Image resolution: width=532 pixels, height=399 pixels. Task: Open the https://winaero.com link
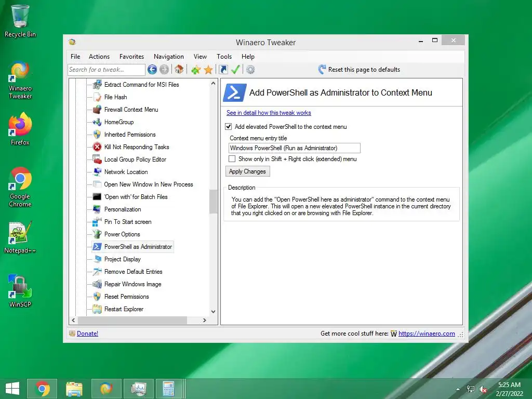[427, 334]
